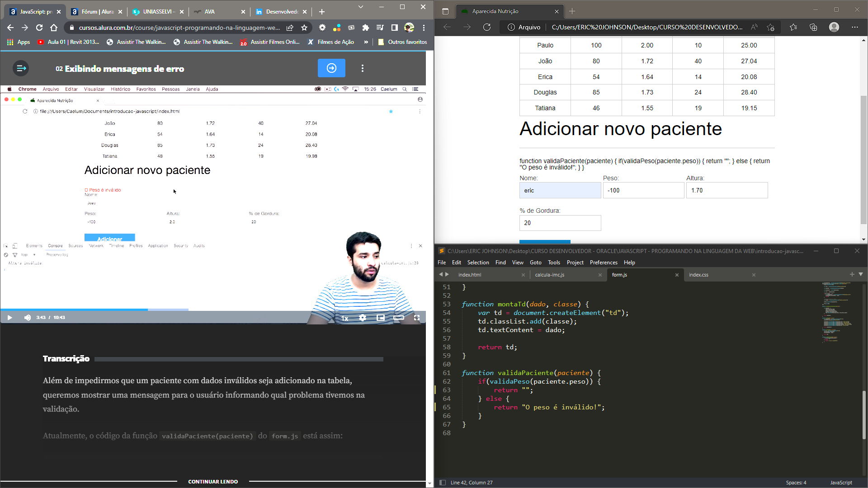The height and width of the screenshot is (488, 868).
Task: Click the % de Gordura field
Action: pyautogui.click(x=560, y=223)
